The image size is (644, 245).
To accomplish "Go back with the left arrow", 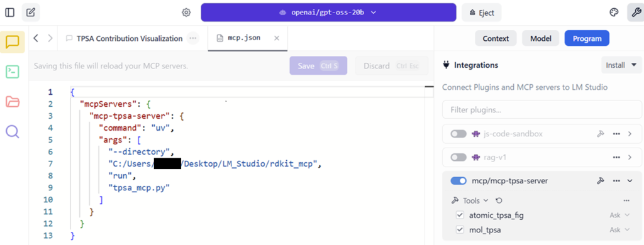I will click(36, 38).
